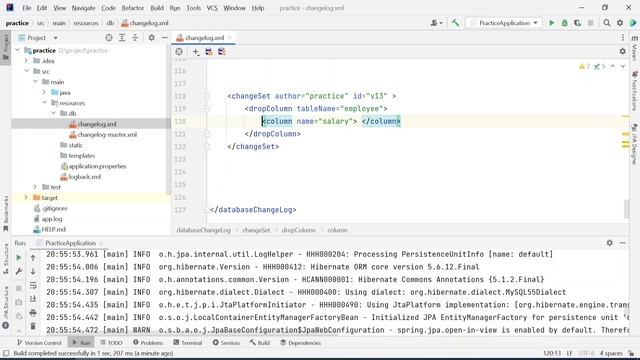
Task: Stop the running application in main toolbar
Action: [x=590, y=23]
